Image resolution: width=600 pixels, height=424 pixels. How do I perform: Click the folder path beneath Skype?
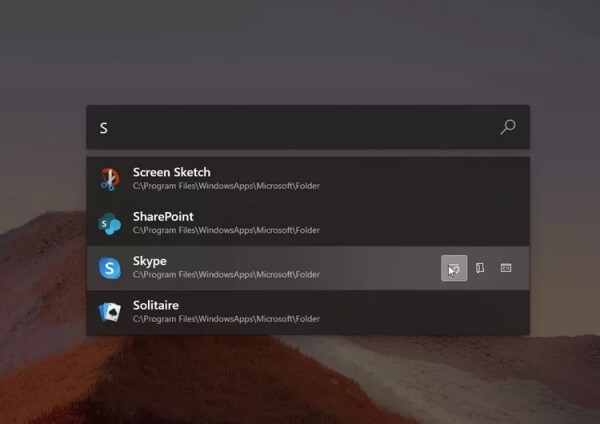(x=226, y=274)
